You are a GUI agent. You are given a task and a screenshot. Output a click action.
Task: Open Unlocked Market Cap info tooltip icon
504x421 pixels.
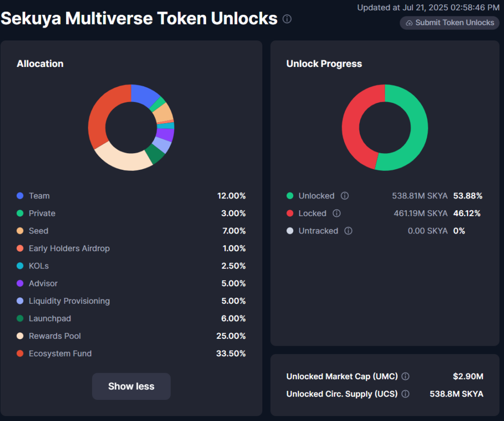406,376
